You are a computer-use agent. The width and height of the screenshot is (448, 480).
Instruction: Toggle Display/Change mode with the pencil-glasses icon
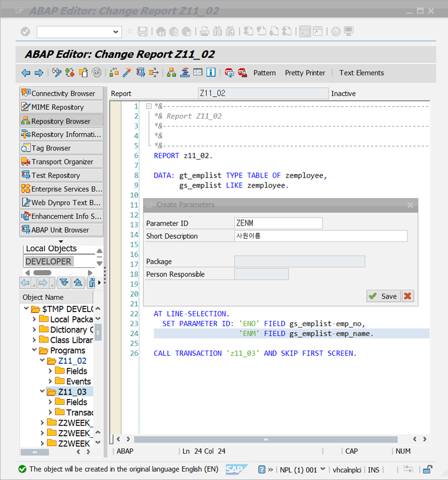(x=57, y=72)
